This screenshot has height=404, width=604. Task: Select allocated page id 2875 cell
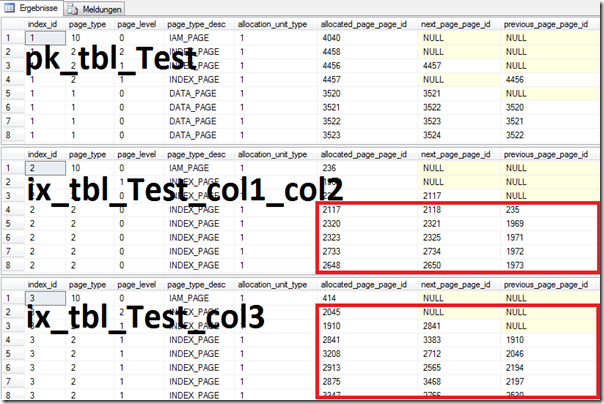pos(367,382)
